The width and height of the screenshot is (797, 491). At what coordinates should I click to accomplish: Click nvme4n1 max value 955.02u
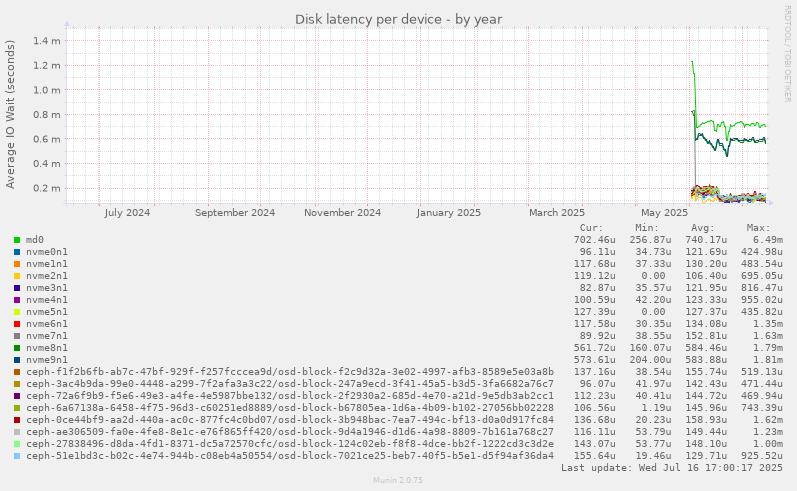pos(762,300)
